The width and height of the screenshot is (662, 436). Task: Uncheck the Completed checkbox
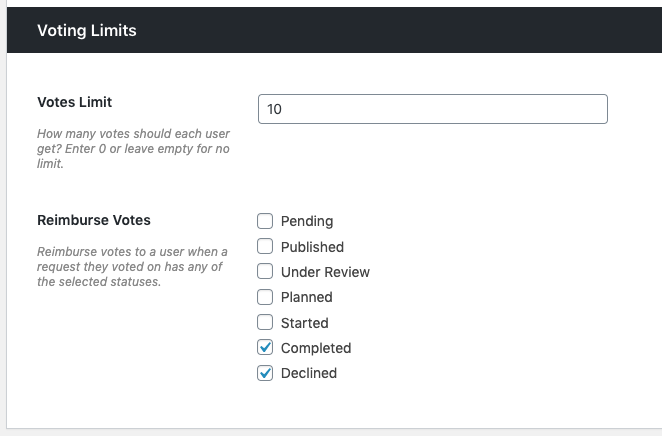[265, 348]
